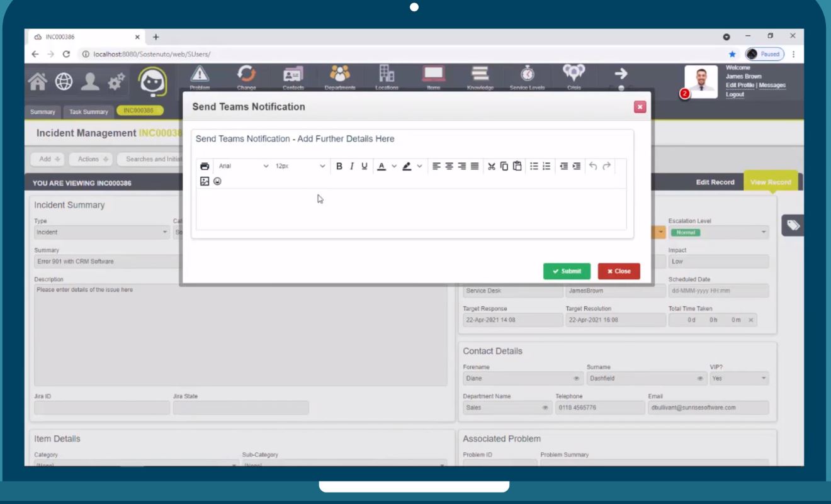Open the Service Levels module icon
Screen dimensions: 831x504
pos(527,78)
